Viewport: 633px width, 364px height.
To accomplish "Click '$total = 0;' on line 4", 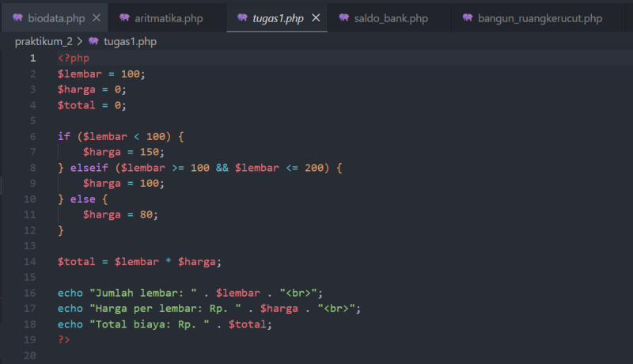I will tap(92, 105).
